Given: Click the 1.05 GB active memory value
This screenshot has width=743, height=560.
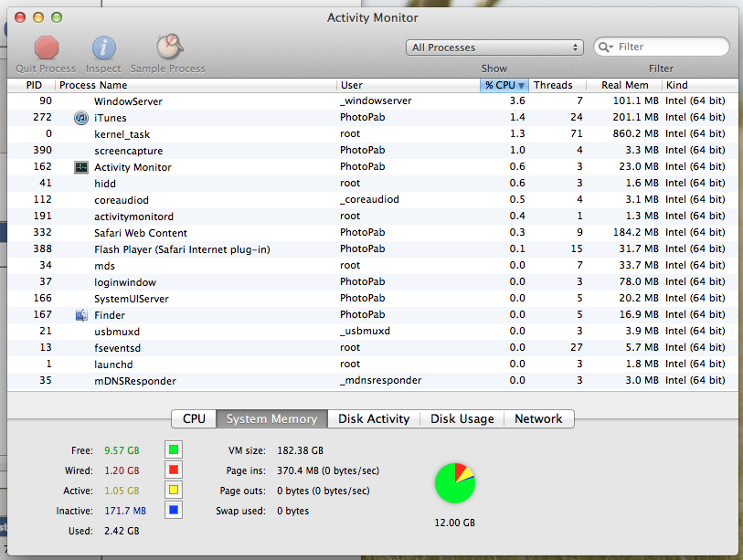Looking at the screenshot, I should click(x=122, y=491).
